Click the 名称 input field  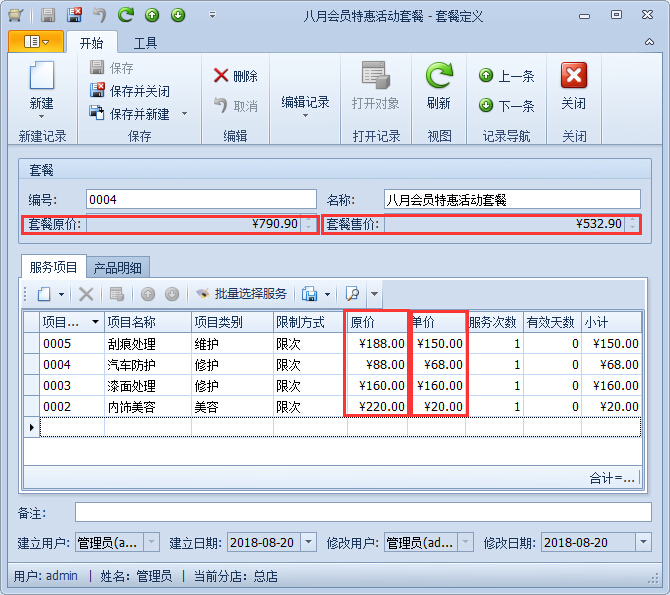point(511,199)
